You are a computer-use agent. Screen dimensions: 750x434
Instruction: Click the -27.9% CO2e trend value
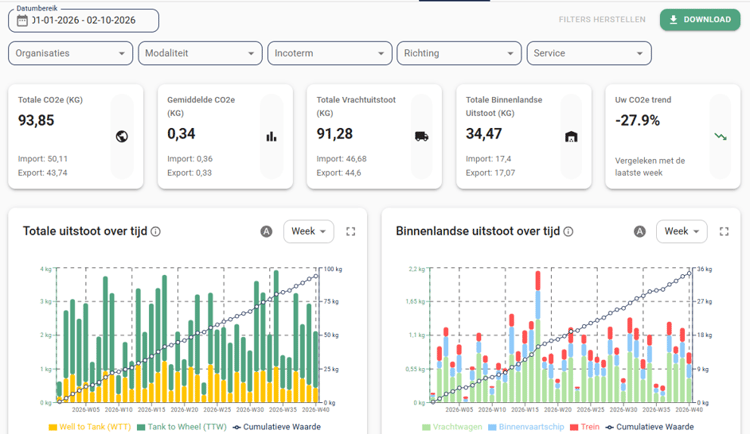(x=638, y=121)
